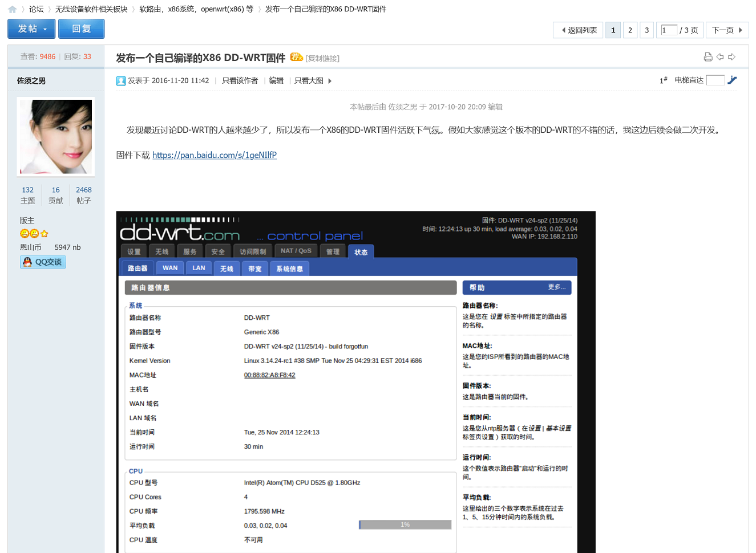Select the 状态 status tab
The image size is (756, 553).
pyautogui.click(x=361, y=251)
